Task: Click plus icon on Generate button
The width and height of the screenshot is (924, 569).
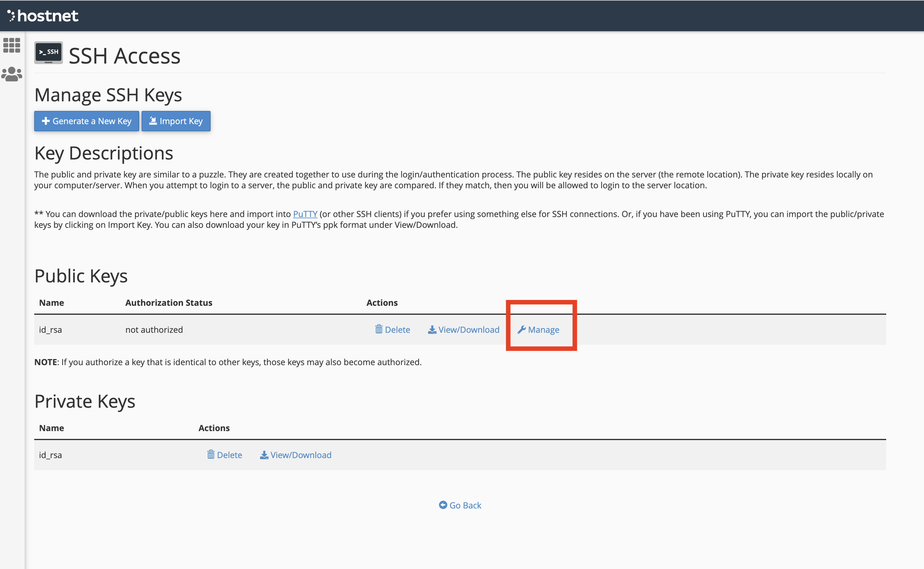Action: [46, 121]
